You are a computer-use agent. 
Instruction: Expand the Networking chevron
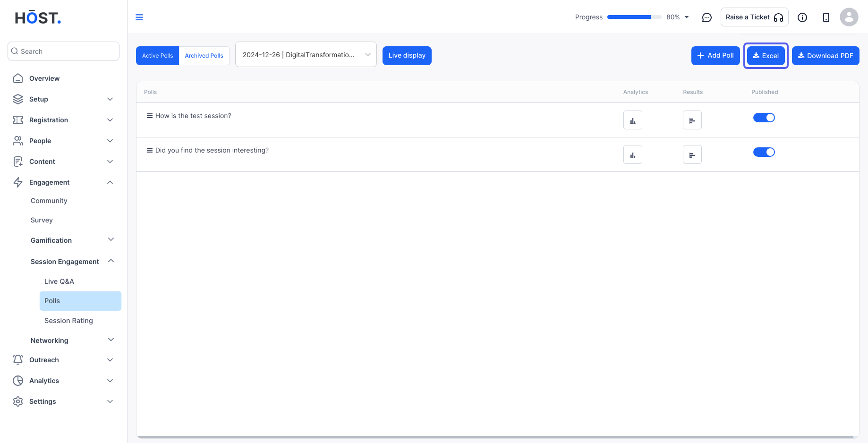[111, 340]
